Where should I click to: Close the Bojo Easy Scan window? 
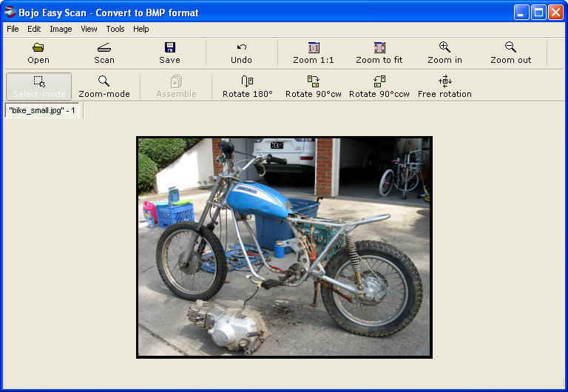click(555, 13)
